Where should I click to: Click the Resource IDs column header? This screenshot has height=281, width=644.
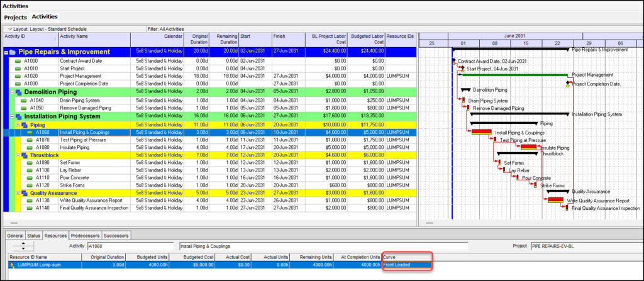click(399, 40)
